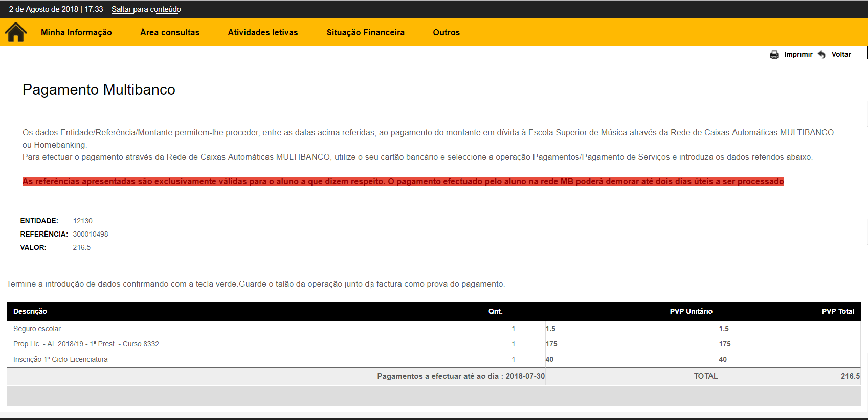Image resolution: width=868 pixels, height=420 pixels.
Task: Click quantity 1 in Prop.Lic. row
Action: click(x=514, y=344)
